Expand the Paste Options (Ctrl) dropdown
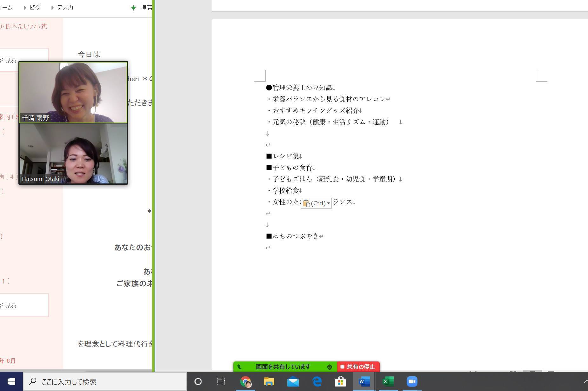 (328, 203)
